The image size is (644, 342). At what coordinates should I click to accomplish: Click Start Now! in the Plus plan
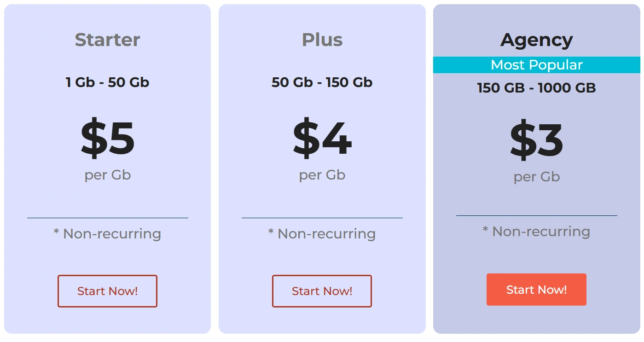[322, 291]
